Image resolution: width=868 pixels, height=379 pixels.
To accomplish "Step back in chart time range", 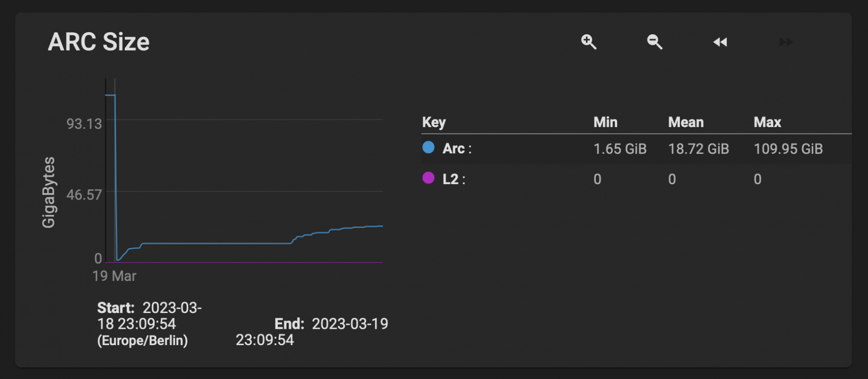I will [720, 42].
